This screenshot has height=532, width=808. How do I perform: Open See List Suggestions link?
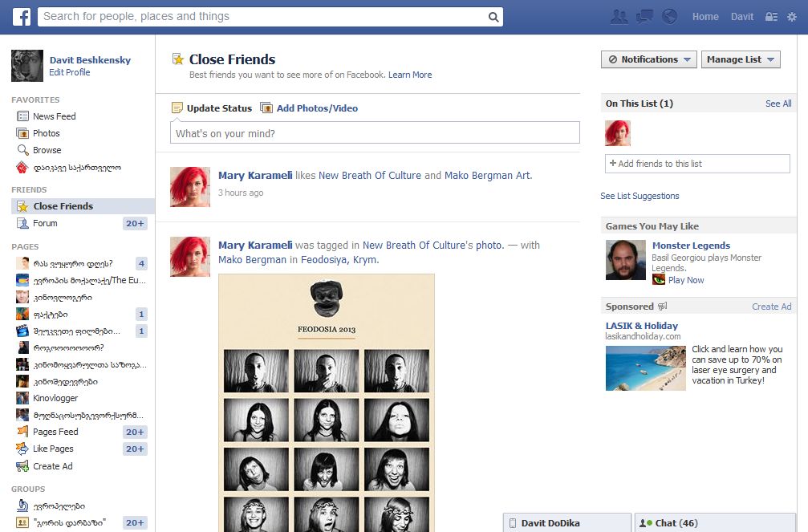click(639, 196)
